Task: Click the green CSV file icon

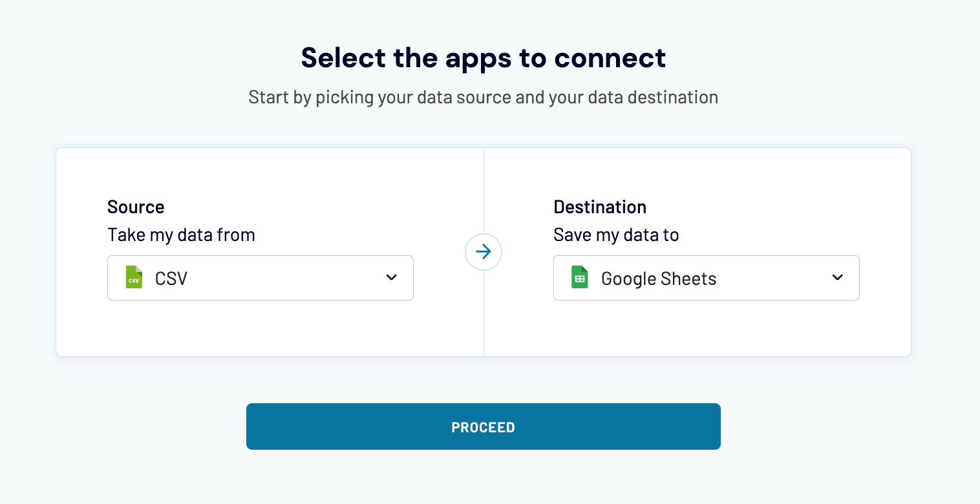Action: [x=133, y=277]
